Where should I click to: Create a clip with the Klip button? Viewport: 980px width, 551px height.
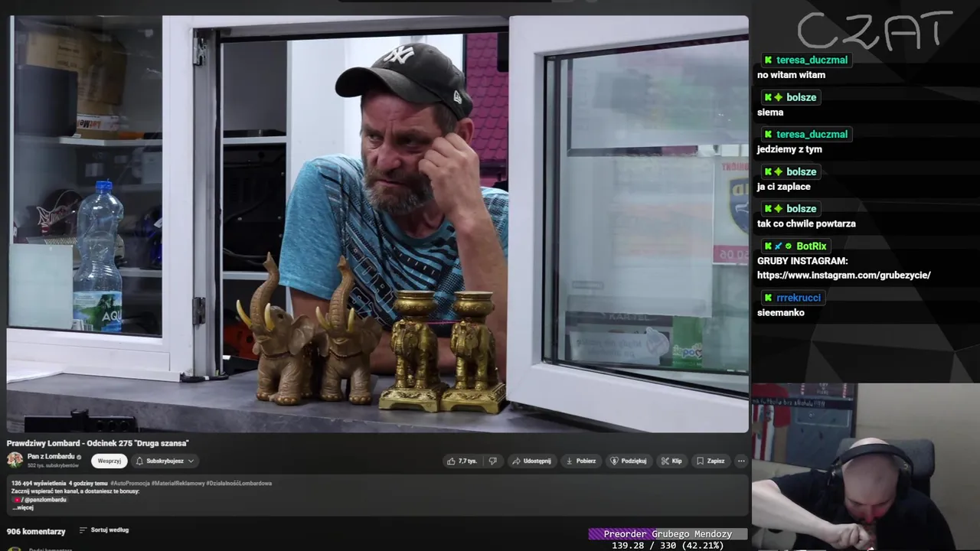coord(671,461)
